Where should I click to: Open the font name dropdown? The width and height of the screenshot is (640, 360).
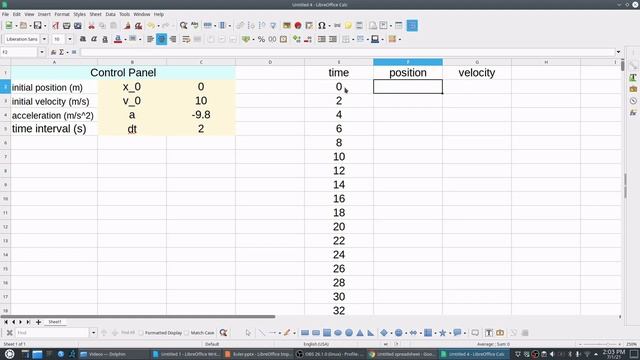44,39
